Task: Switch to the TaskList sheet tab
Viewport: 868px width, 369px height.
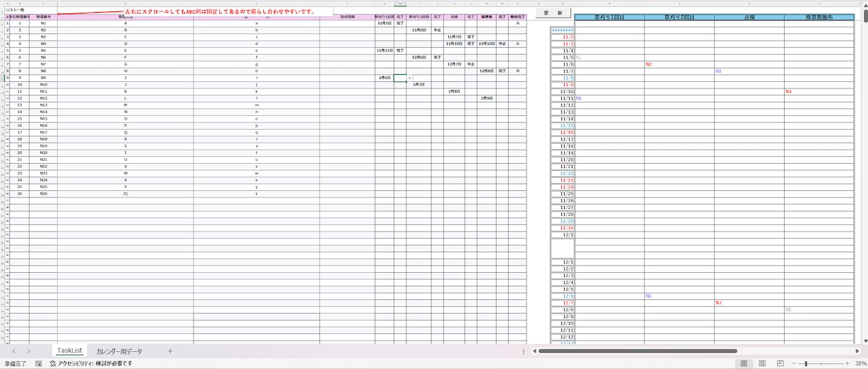Action: pyautogui.click(x=70, y=350)
